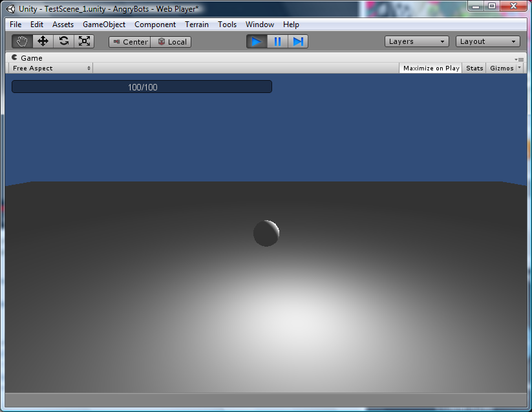
Task: Open the Tools menu
Action: pyautogui.click(x=227, y=25)
